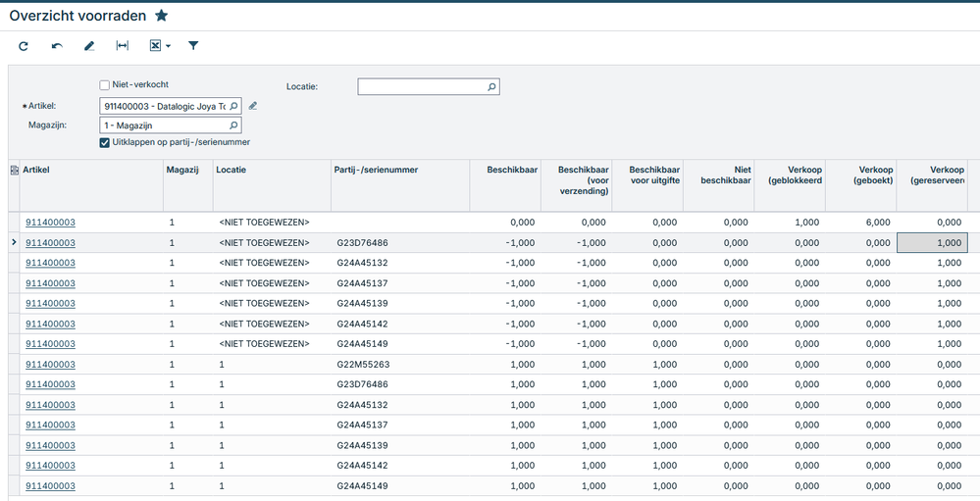The image size is (980, 501).
Task: Click the fit column width icon
Action: 123,46
